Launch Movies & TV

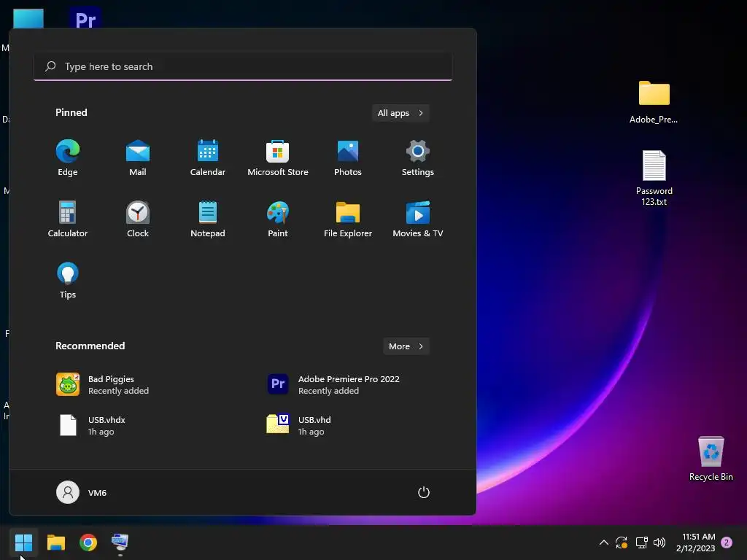(x=418, y=219)
